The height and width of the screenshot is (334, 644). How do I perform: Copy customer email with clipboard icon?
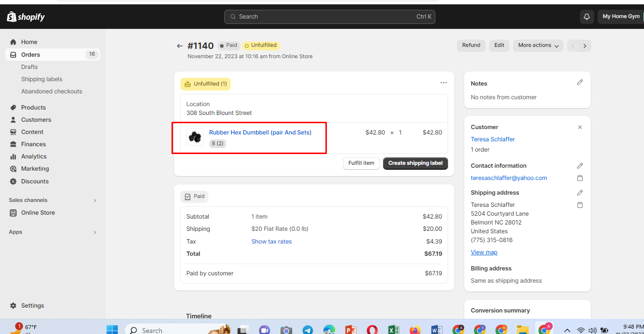(580, 178)
